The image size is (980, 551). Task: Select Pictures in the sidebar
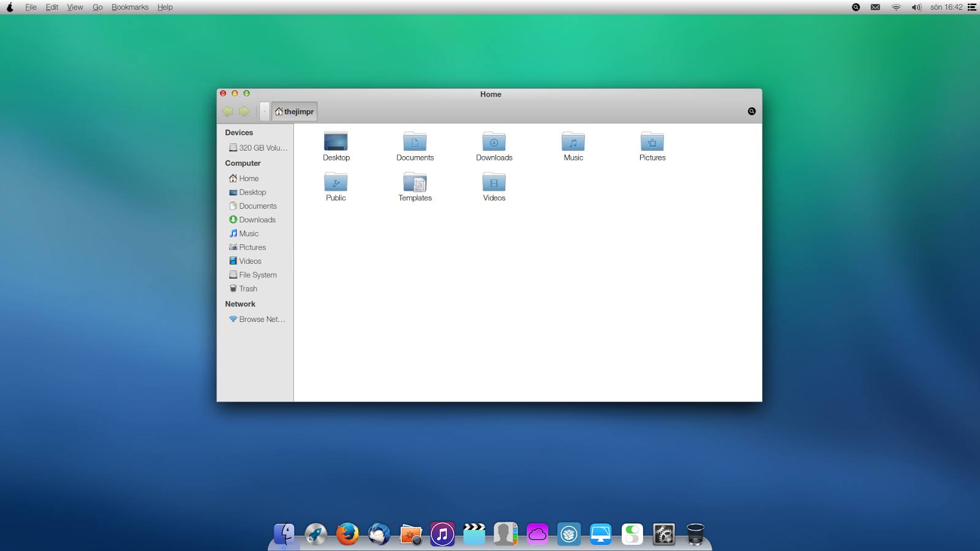tap(247, 247)
